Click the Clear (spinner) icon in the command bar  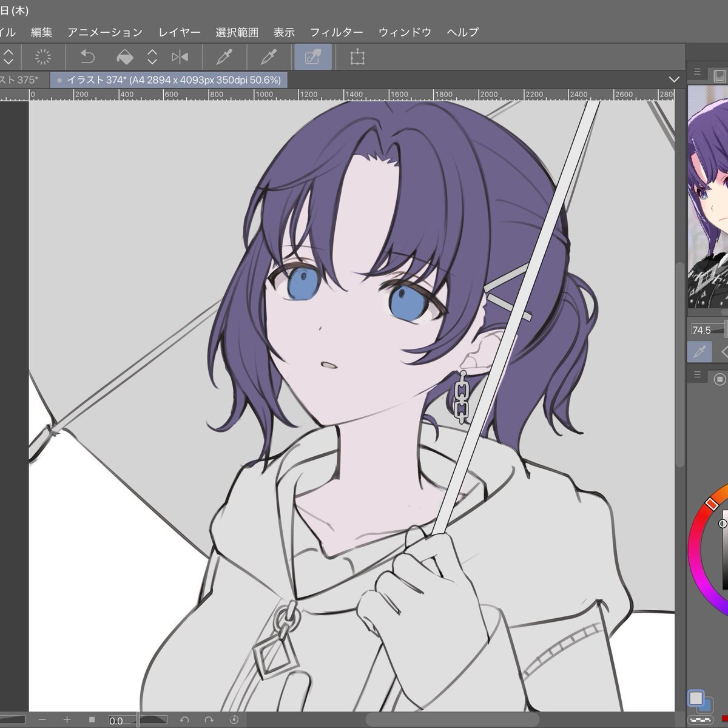[x=43, y=58]
